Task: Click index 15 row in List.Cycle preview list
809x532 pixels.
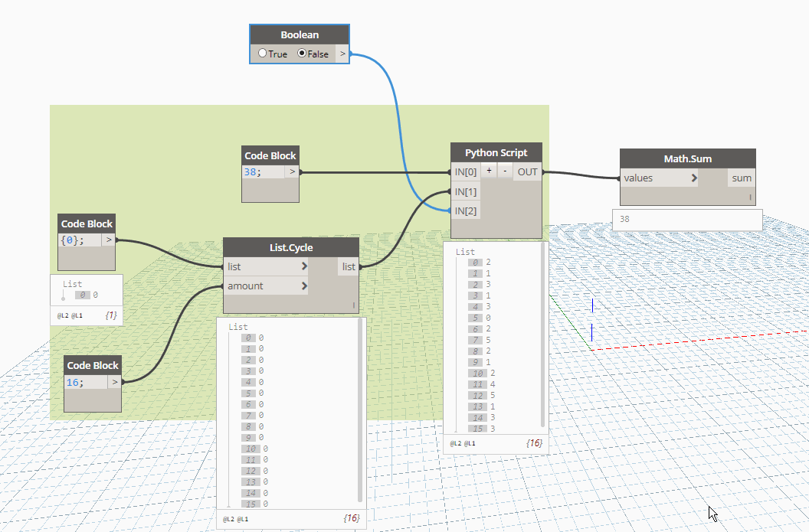Action: pos(254,504)
